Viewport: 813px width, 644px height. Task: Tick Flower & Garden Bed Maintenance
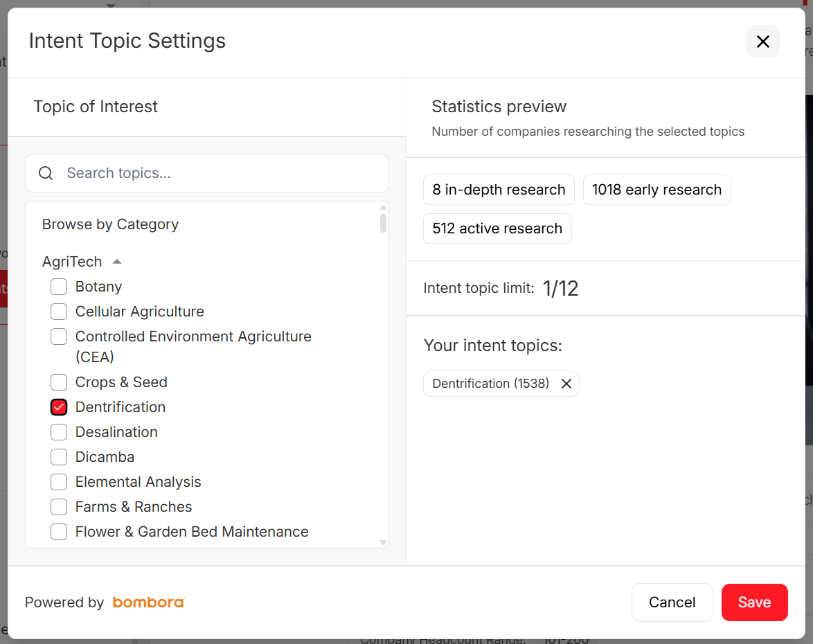59,532
